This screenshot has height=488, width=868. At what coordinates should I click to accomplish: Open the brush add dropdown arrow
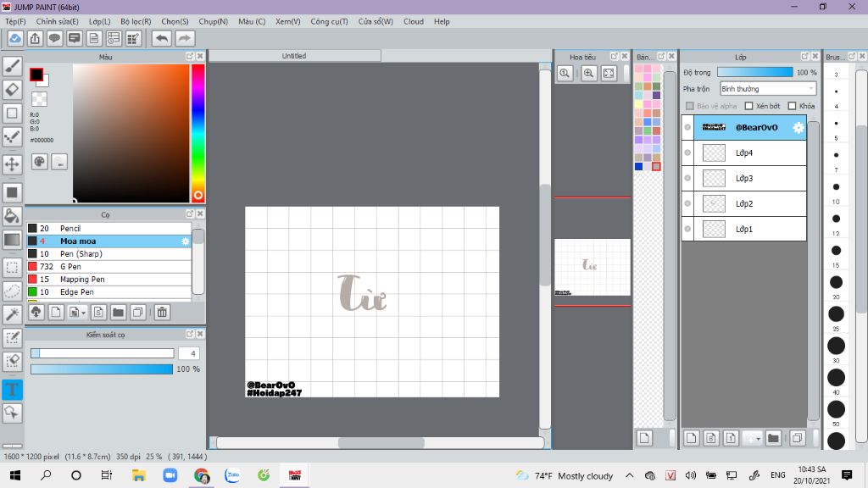pyautogui.click(x=83, y=313)
